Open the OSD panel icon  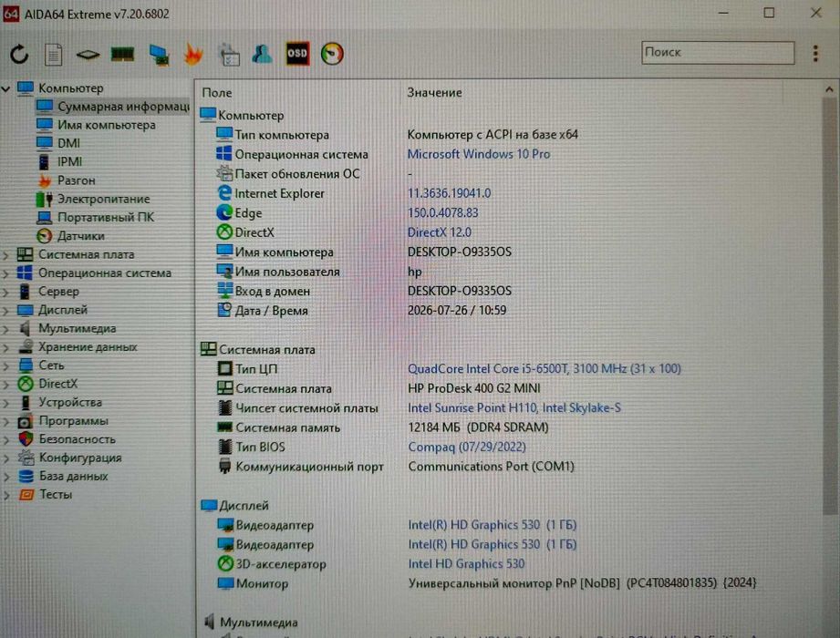tap(297, 53)
